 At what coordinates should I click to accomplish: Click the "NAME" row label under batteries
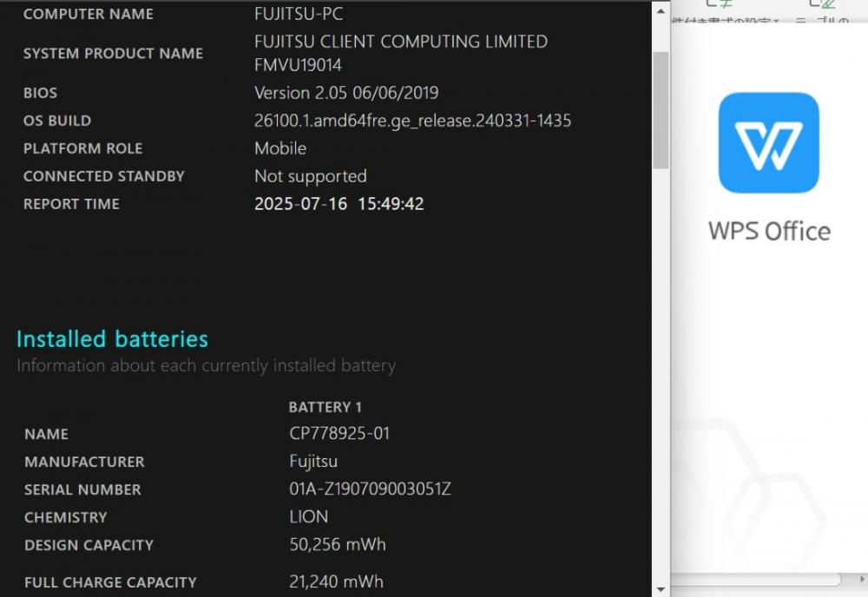pos(47,435)
